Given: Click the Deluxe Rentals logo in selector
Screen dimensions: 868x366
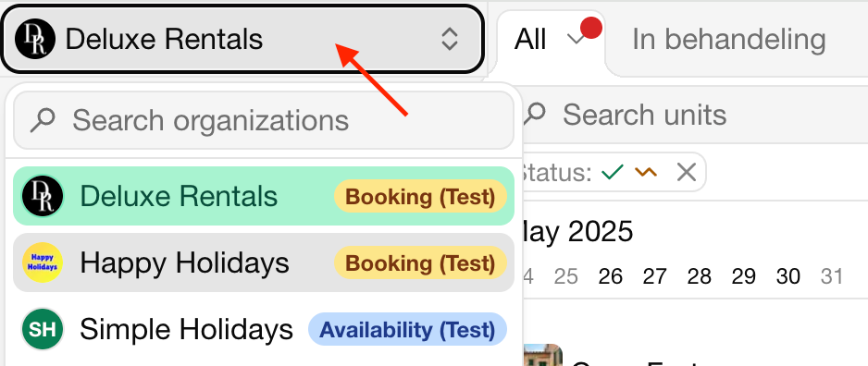Looking at the screenshot, I should 35,39.
